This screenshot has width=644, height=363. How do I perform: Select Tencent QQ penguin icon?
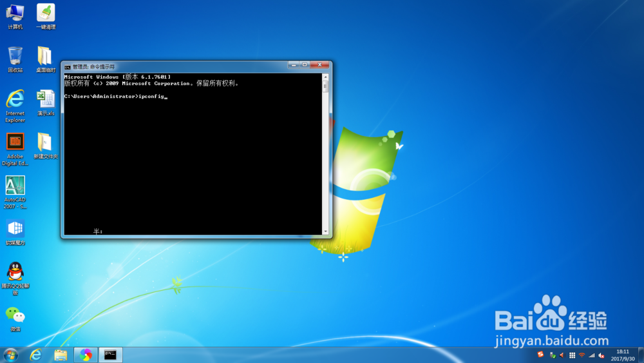tap(15, 279)
